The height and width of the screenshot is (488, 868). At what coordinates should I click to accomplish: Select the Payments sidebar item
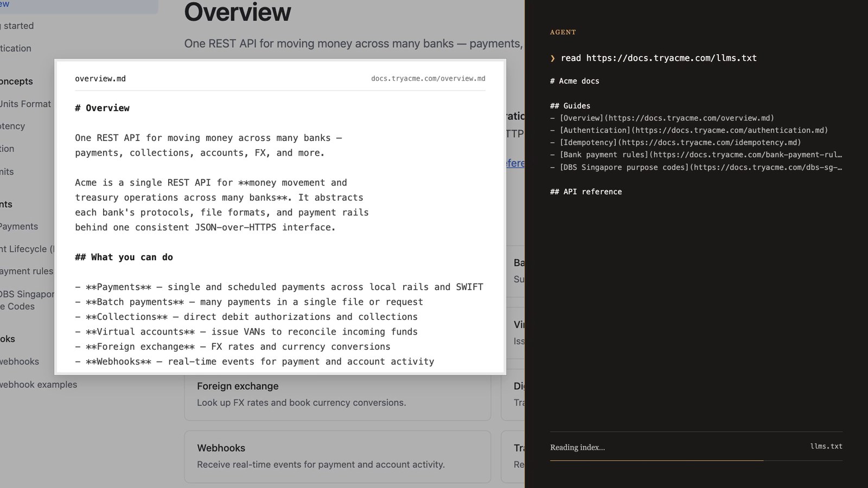coord(19,226)
